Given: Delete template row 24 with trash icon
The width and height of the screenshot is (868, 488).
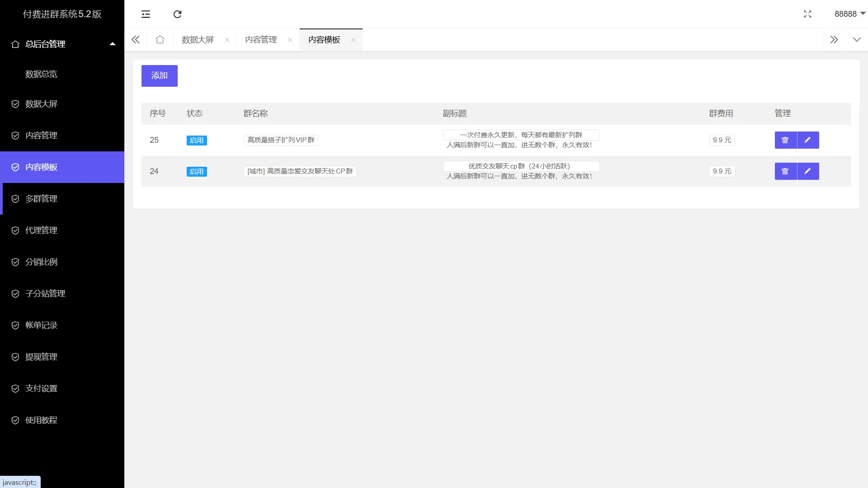Looking at the screenshot, I should pos(785,171).
